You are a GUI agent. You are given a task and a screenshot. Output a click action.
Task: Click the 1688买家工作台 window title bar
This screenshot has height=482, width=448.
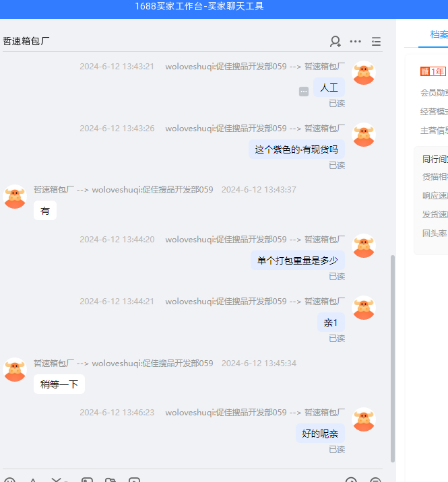[x=224, y=9]
